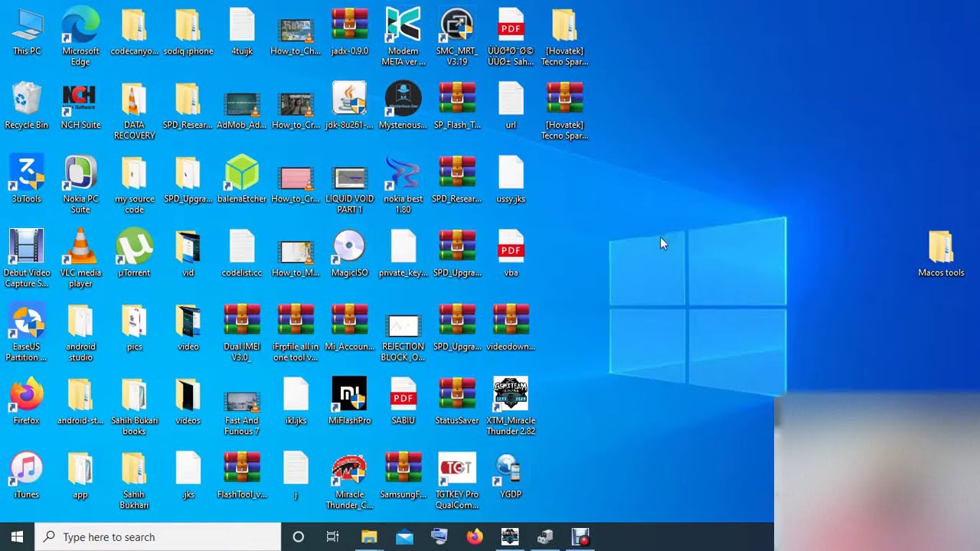Open the ussy.jks file
The height and width of the screenshot is (551, 980).
point(511,180)
